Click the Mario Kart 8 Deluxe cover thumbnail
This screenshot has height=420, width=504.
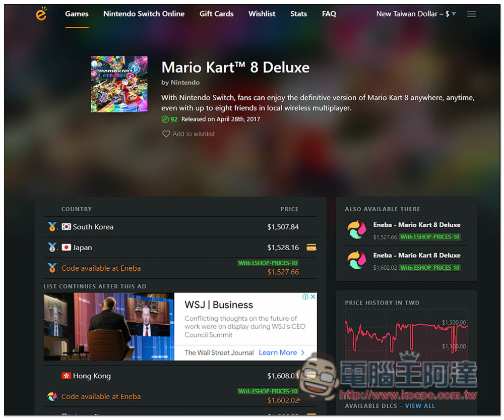[119, 84]
